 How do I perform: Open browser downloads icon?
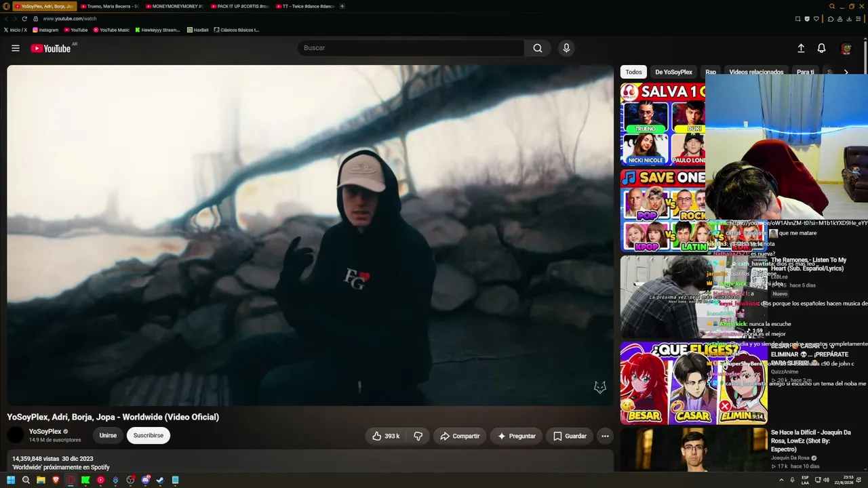click(x=849, y=19)
